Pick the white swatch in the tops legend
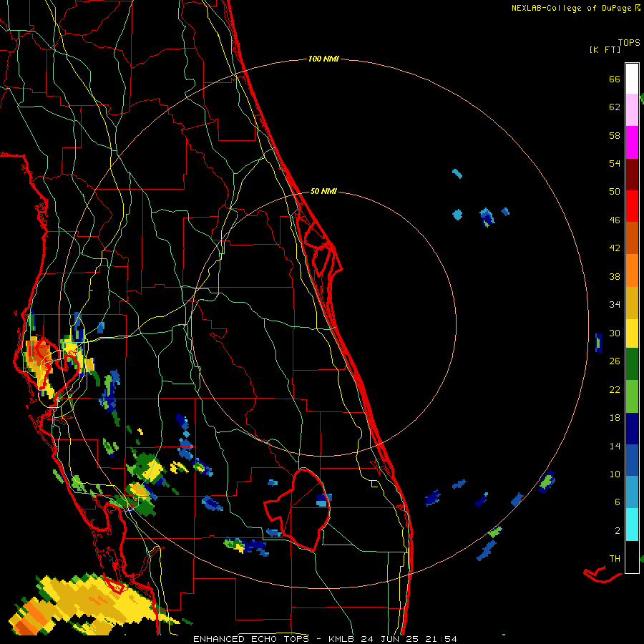The image size is (644, 644). [x=632, y=79]
